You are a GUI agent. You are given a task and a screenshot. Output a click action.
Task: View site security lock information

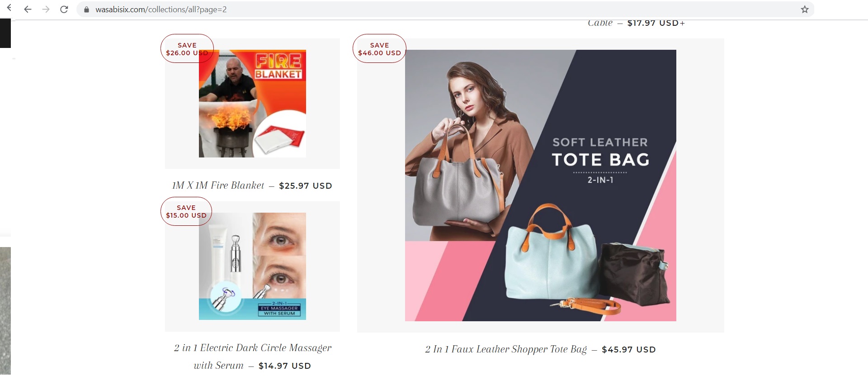86,10
